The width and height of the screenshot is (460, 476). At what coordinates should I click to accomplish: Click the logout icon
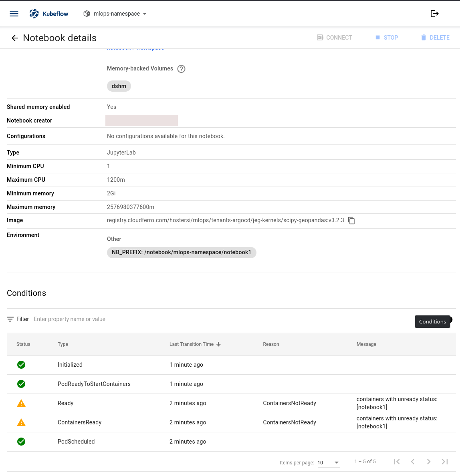pyautogui.click(x=434, y=14)
